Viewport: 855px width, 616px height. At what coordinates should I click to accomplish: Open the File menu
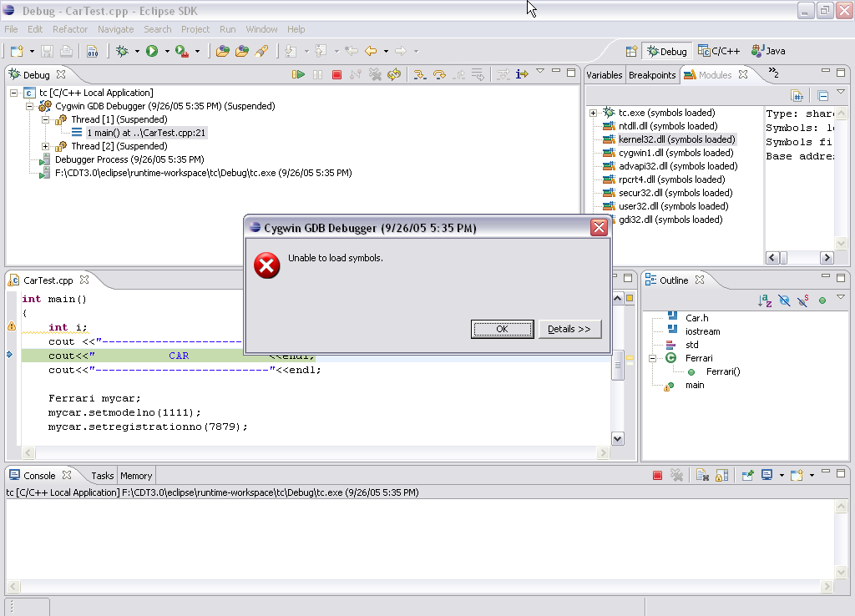[11, 29]
